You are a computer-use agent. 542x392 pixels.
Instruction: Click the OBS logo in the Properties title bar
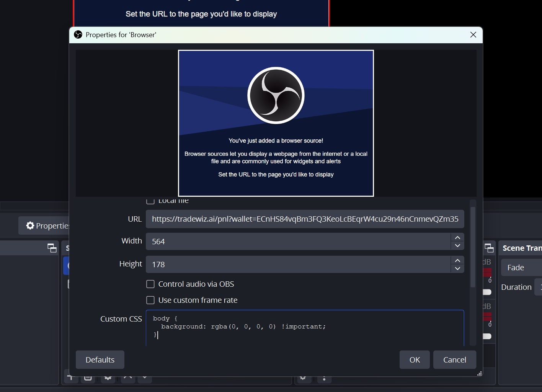[78, 35]
